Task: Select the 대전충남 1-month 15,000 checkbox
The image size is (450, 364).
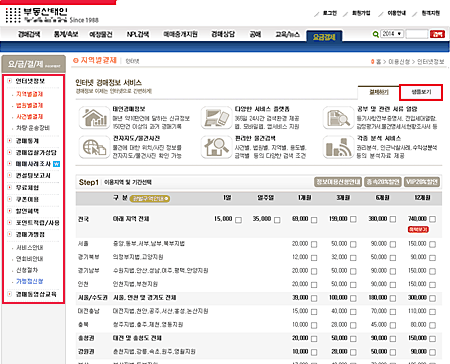Action: pos(314,312)
